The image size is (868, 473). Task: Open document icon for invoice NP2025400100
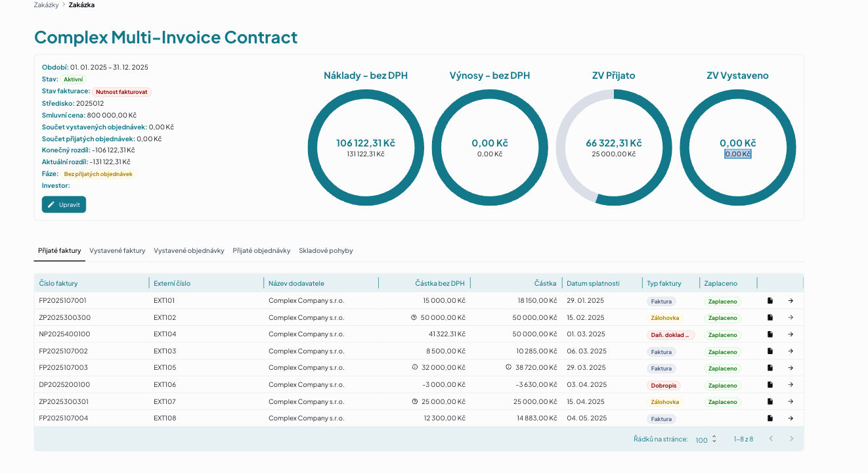tap(770, 334)
